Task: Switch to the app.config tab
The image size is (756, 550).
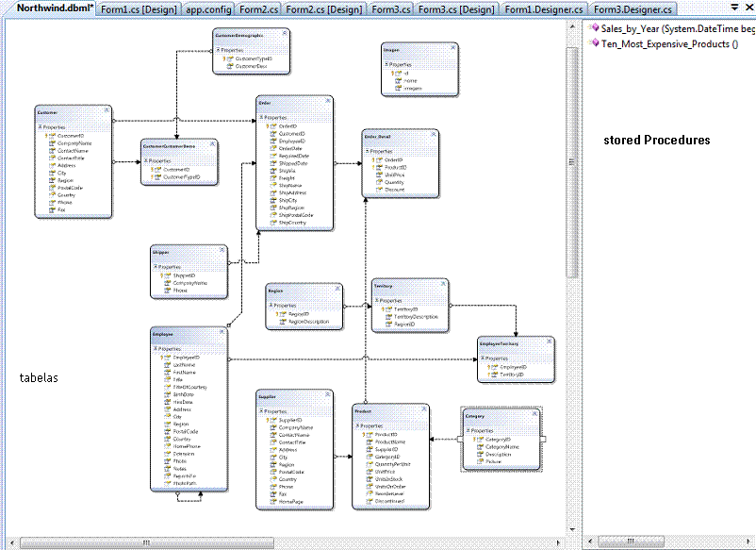Action: click(208, 9)
